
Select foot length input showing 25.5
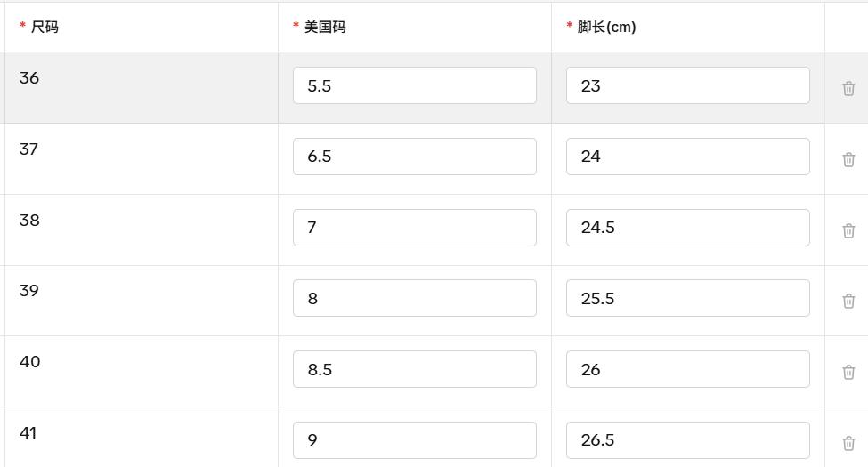687,298
